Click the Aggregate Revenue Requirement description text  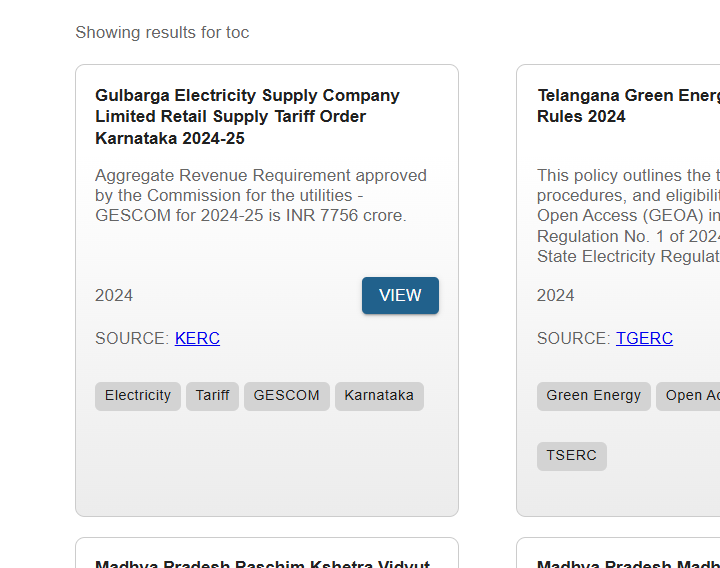[260, 195]
